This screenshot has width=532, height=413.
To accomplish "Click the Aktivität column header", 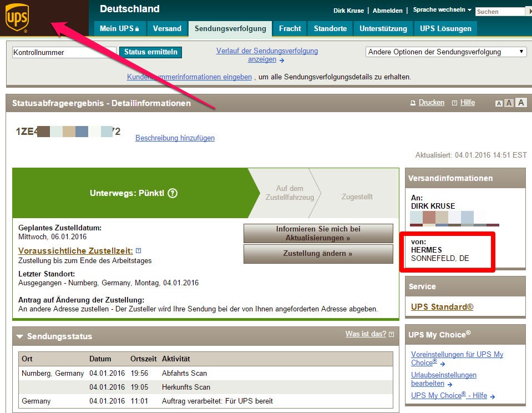I will [176, 359].
